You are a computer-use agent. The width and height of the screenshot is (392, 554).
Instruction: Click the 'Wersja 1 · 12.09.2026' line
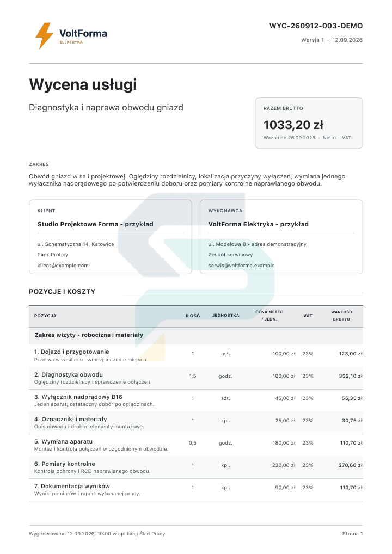click(x=332, y=40)
